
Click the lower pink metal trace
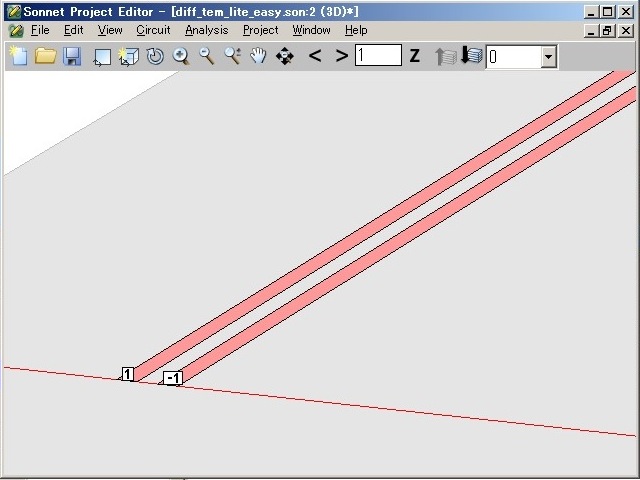click(x=408, y=237)
